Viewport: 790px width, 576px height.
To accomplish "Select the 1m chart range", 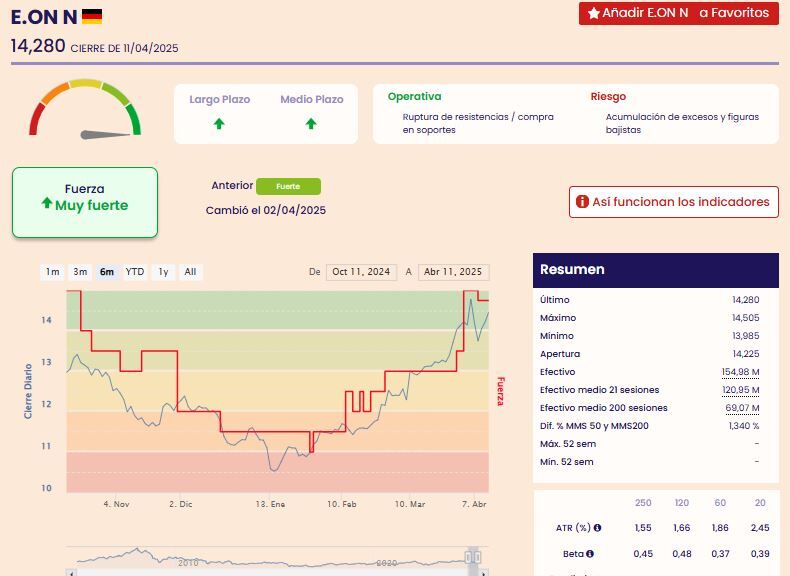I will (x=52, y=272).
